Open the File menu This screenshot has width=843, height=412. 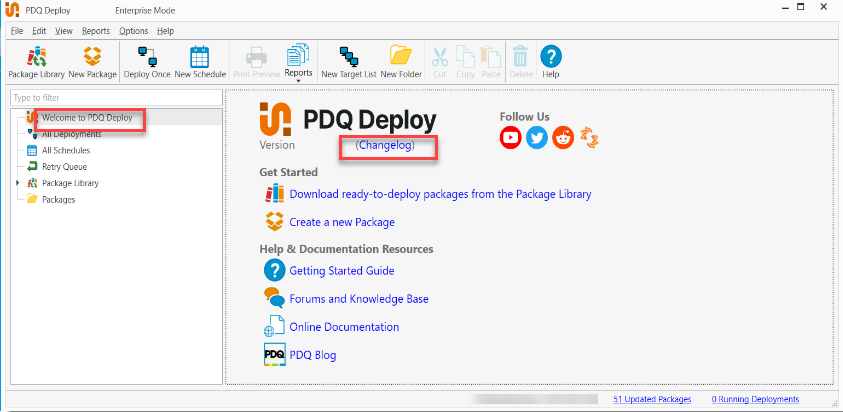pos(16,31)
